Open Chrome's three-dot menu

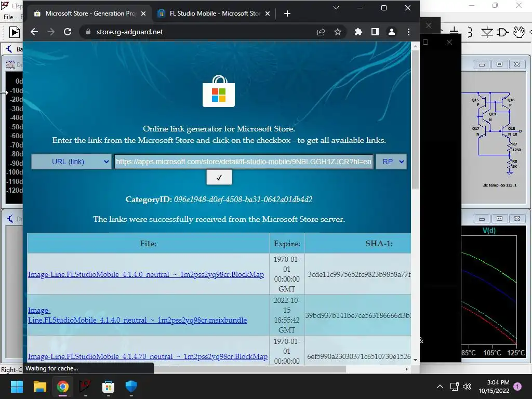(x=408, y=32)
